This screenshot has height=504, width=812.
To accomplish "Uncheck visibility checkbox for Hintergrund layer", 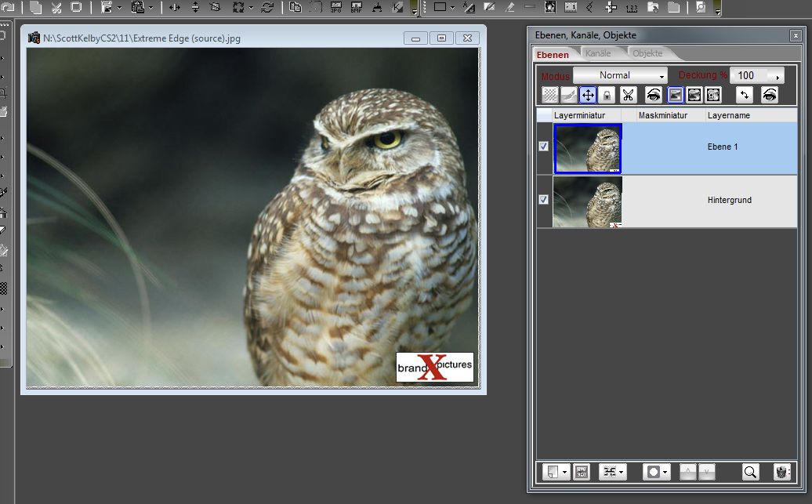I will 544,200.
